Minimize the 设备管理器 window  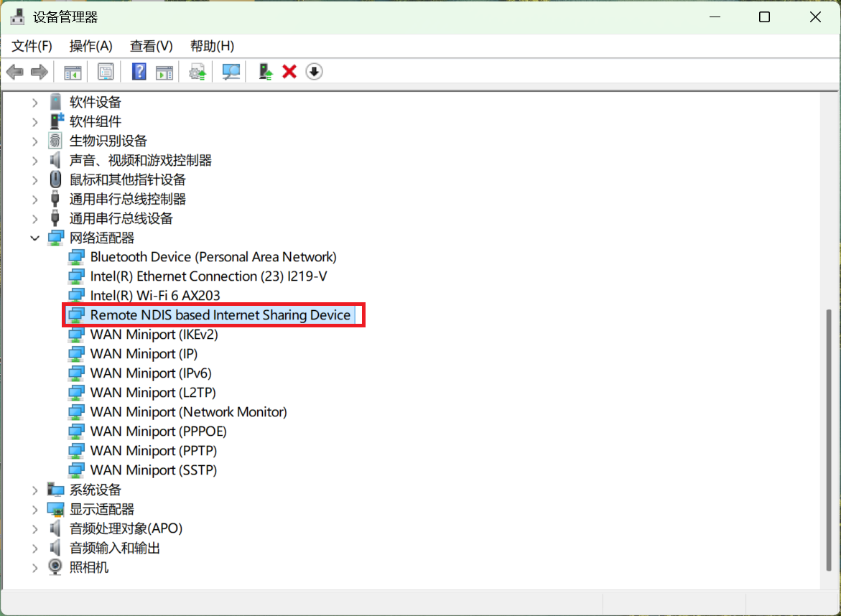click(715, 17)
